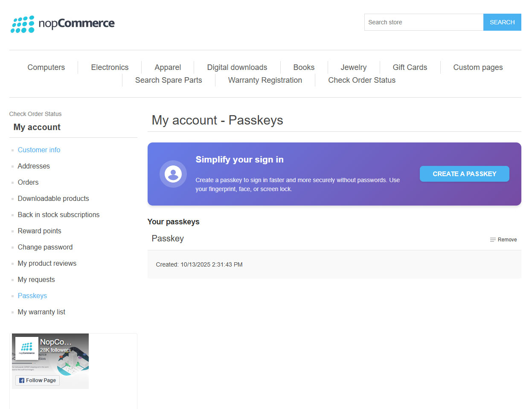
Task: Open the Change password page
Action: pos(45,247)
